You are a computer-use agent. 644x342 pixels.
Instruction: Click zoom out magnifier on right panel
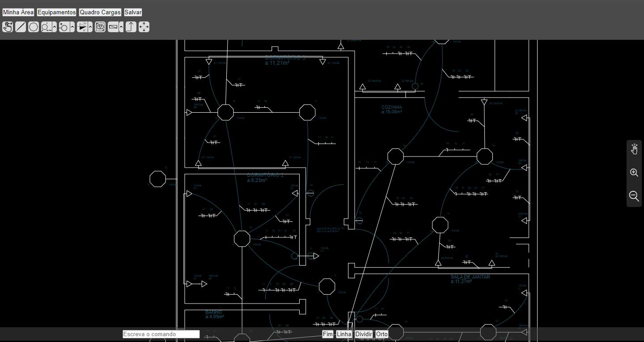tap(634, 196)
